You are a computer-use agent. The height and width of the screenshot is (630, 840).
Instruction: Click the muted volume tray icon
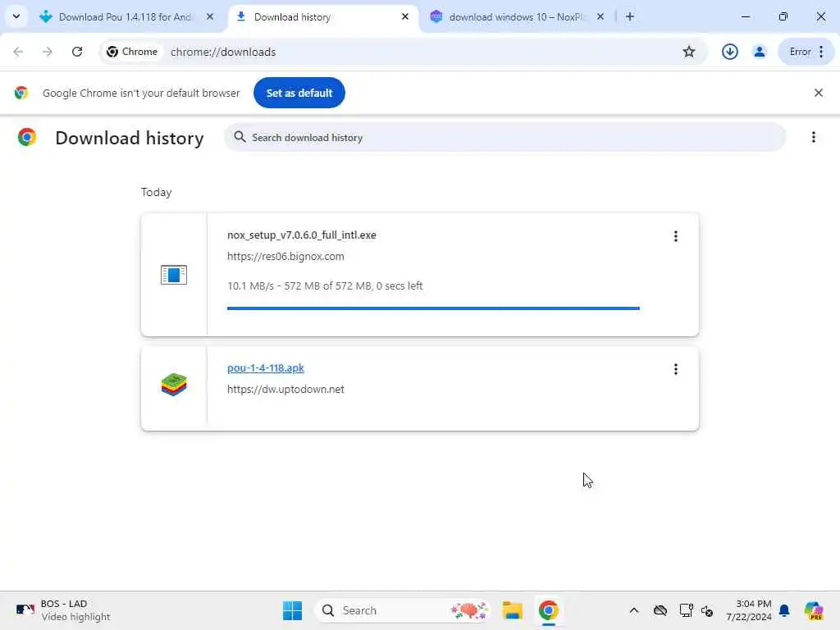(707, 610)
